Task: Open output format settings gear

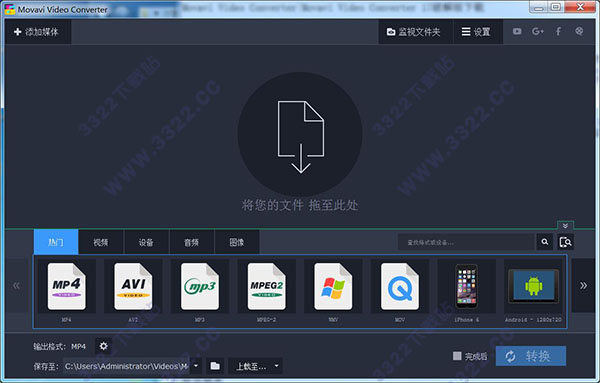Action: [x=103, y=346]
